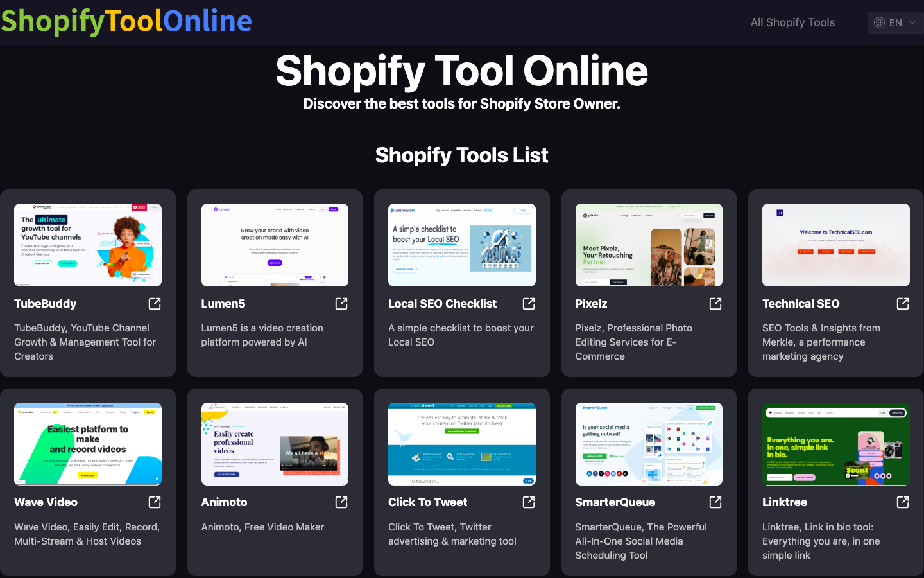Click the ShopifyToolOnline logo
The image size is (924, 578).
(126, 21)
